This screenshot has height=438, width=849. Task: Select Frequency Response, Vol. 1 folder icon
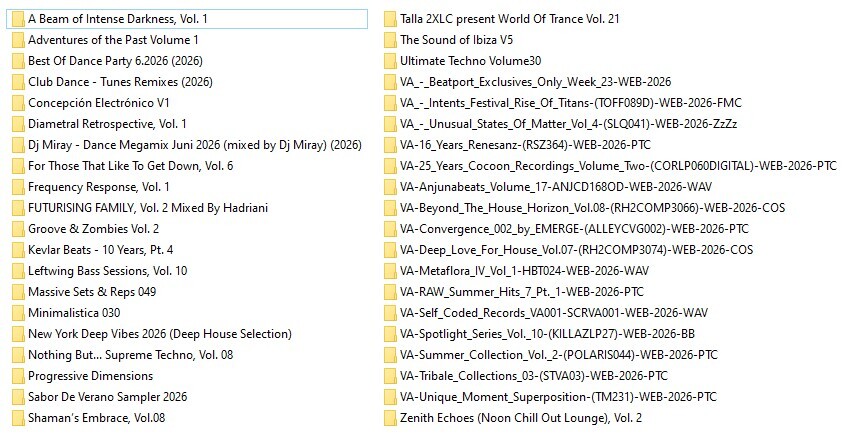[18, 187]
